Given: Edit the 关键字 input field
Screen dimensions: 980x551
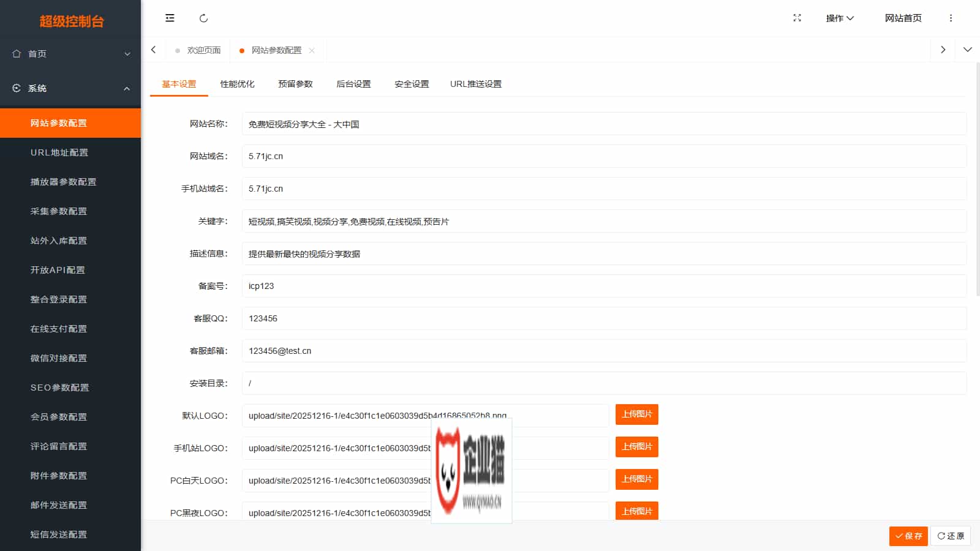Looking at the screenshot, I should (x=604, y=221).
